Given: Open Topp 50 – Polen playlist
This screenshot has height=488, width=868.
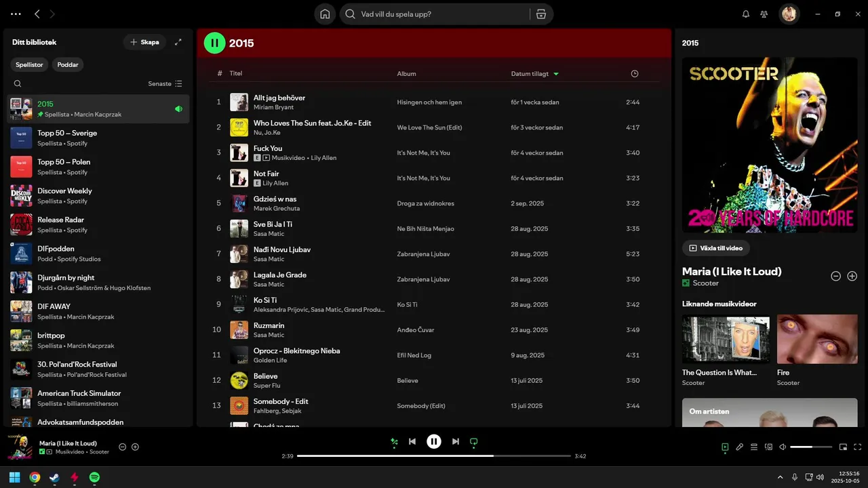Looking at the screenshot, I should (98, 167).
